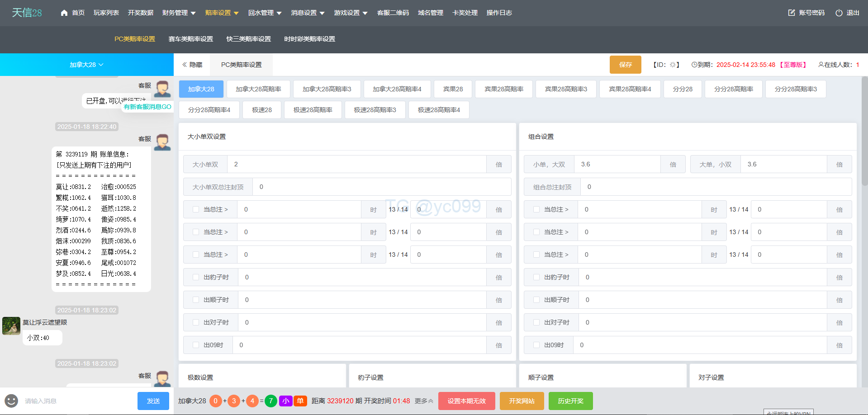
Task: Check 出顺子时 checkbox in 组合设置
Action: (536, 300)
